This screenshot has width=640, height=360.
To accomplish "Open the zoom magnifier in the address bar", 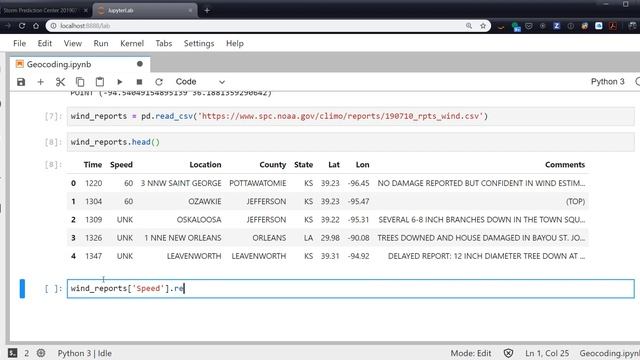I will (x=469, y=26).
